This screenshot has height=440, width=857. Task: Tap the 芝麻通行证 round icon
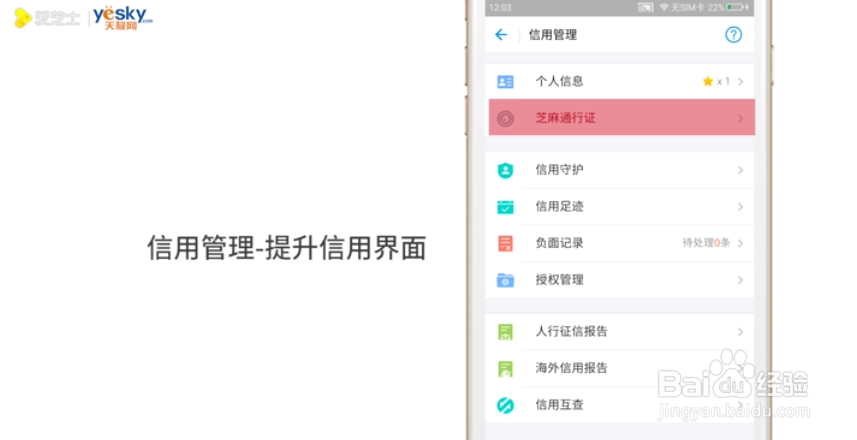(505, 118)
